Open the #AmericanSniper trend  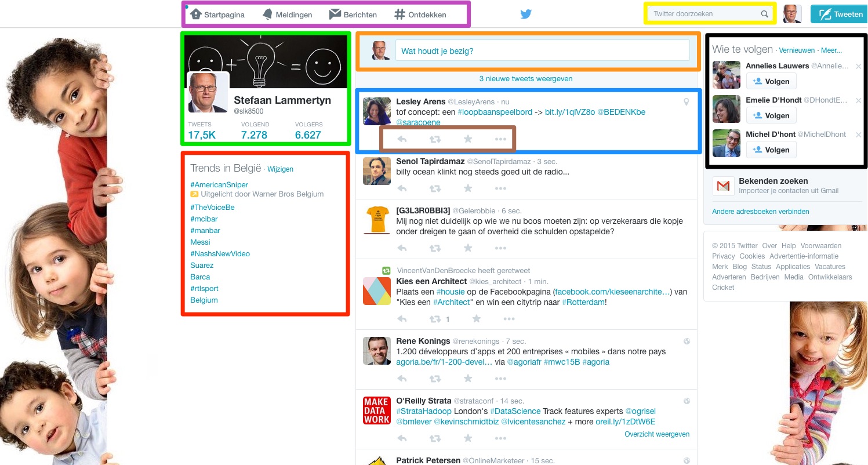pos(219,184)
